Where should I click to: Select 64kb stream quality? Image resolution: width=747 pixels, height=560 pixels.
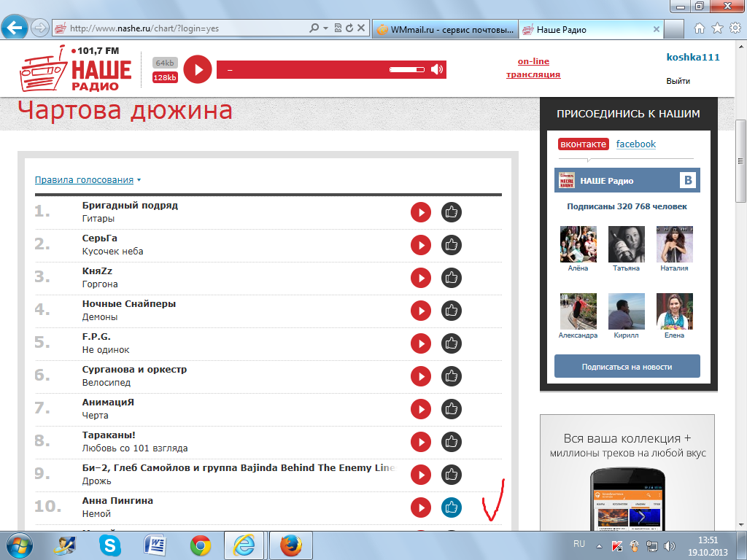click(x=165, y=63)
